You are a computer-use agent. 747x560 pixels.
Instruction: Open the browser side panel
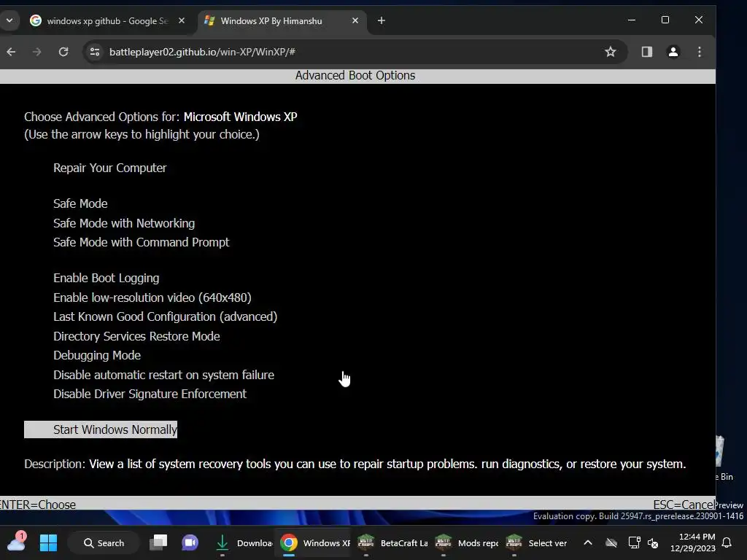click(x=646, y=52)
